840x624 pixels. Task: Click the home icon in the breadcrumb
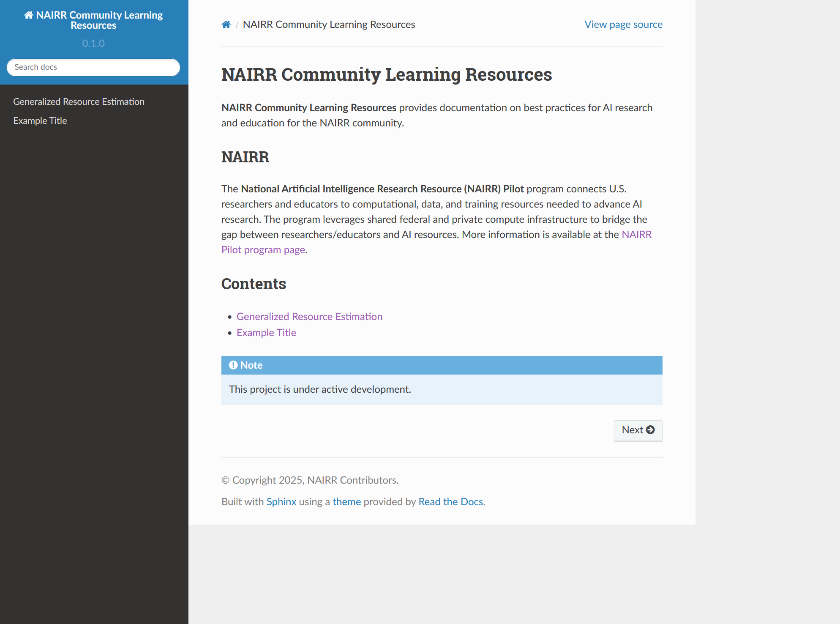click(226, 25)
